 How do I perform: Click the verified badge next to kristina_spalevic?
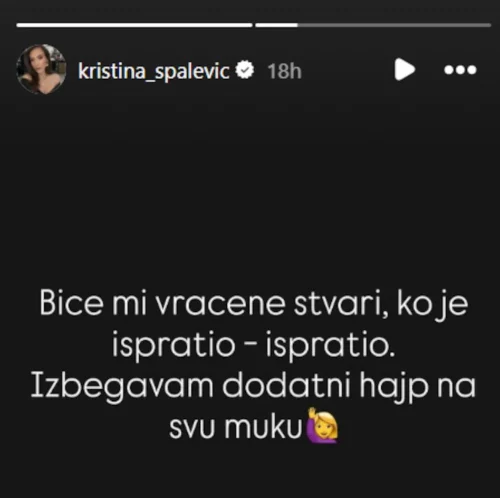point(245,70)
